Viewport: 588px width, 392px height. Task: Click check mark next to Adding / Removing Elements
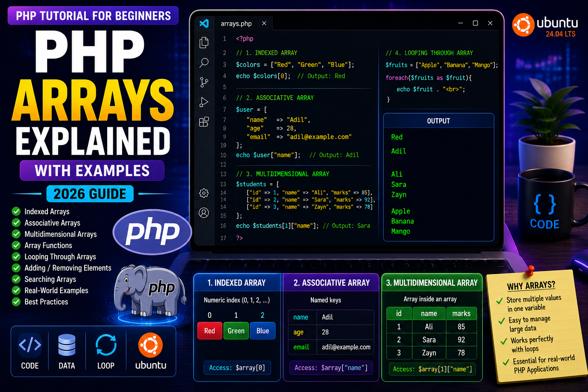point(16,268)
